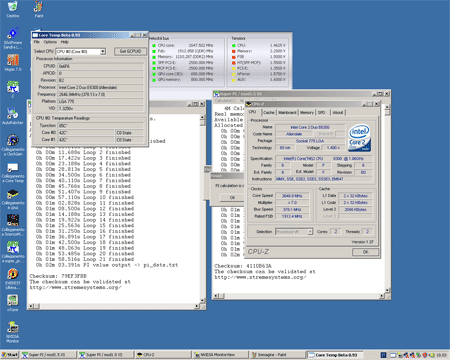Switch to Core Temp Beta 0.93 taskbar button
This screenshot has height=360, width=450.
(x=334, y=355)
